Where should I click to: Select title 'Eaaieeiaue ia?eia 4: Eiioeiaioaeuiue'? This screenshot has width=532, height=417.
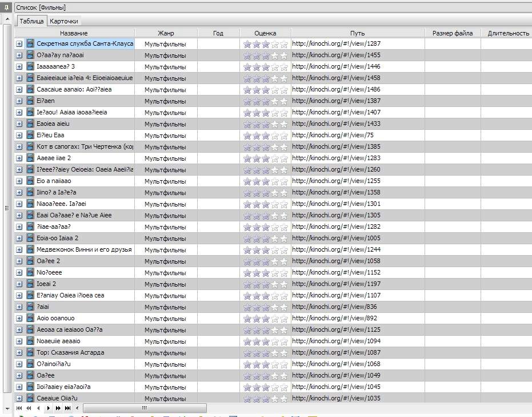click(85, 78)
